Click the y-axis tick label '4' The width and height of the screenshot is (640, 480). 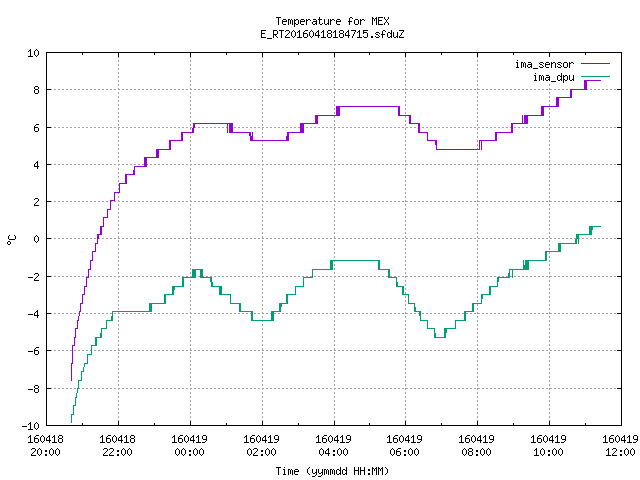36,165
